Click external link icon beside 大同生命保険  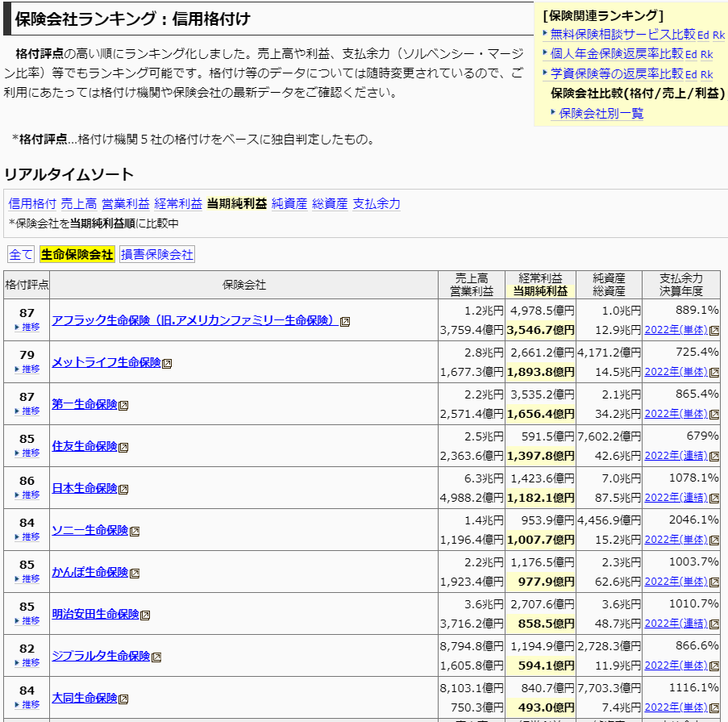pos(123,699)
